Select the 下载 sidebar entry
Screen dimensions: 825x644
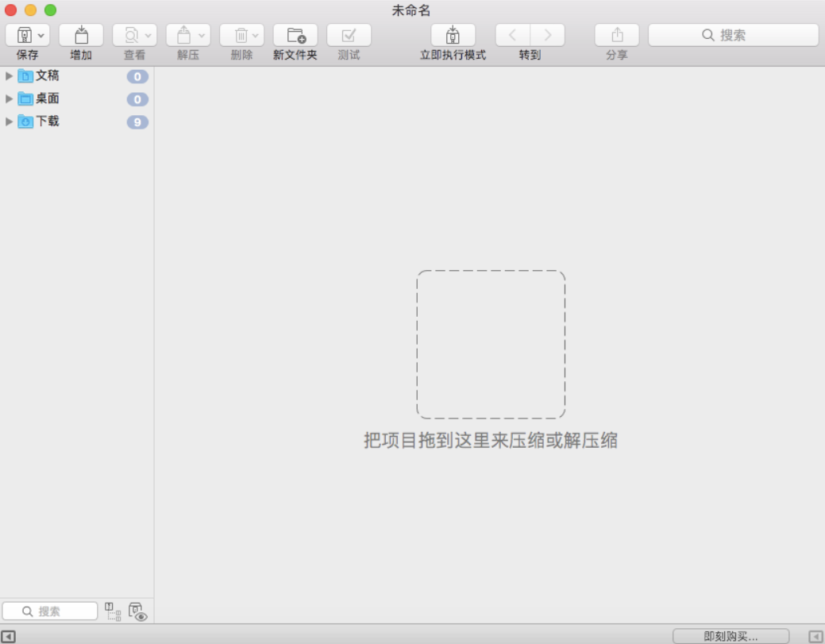pos(48,121)
